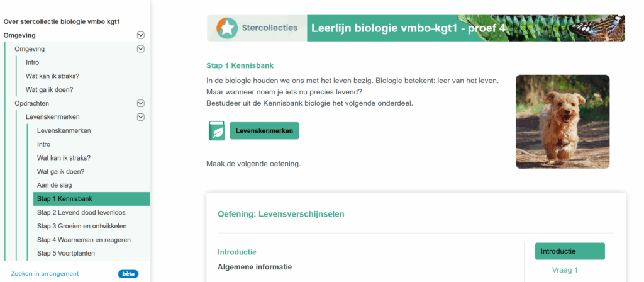Collapse the top-level Omgeving section
644x282 pixels.
tap(141, 35)
